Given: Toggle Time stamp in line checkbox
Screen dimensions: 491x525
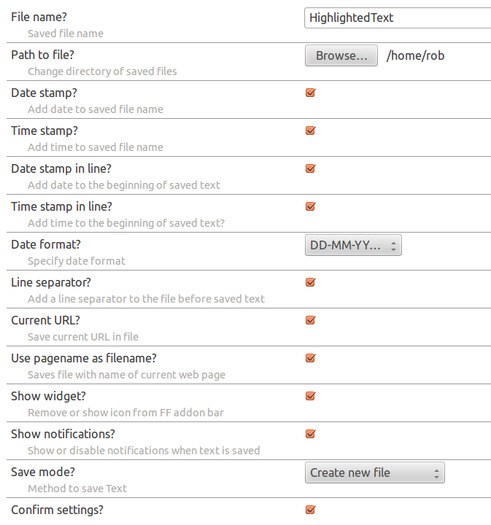Looking at the screenshot, I should coord(310,206).
